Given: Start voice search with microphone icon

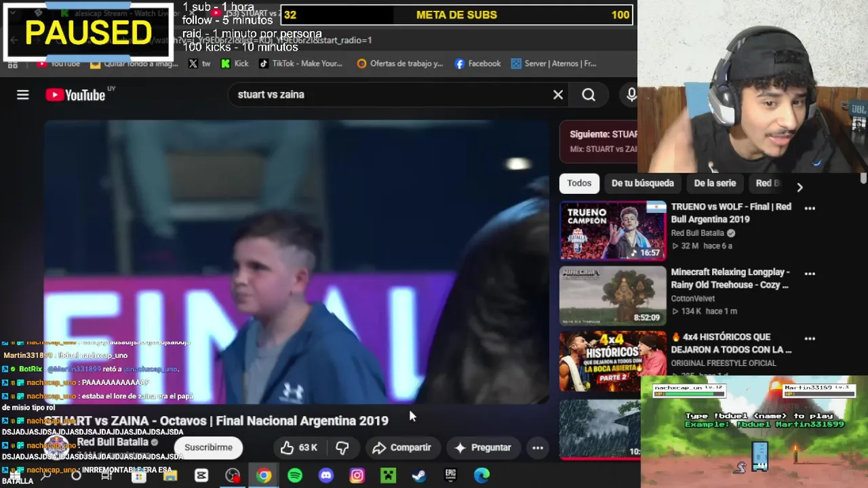Looking at the screenshot, I should click(631, 95).
